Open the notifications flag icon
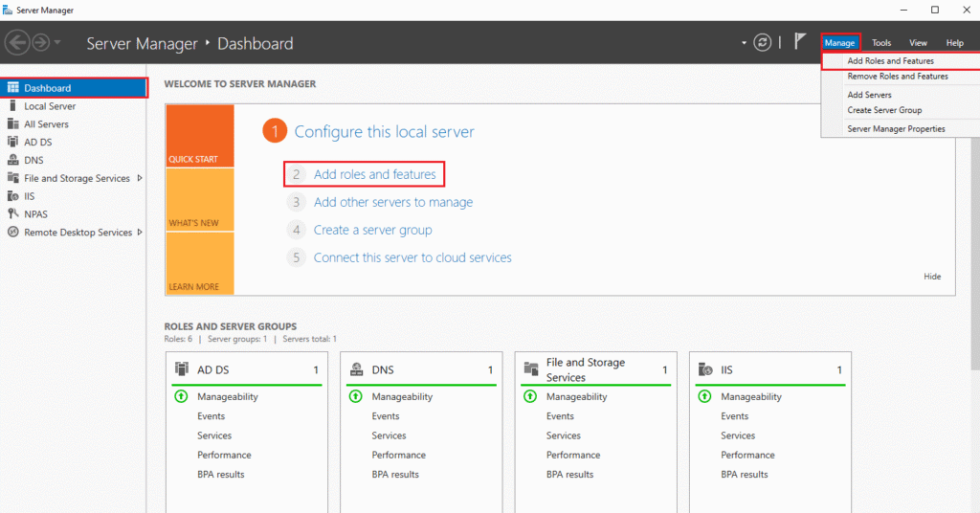 [x=800, y=41]
